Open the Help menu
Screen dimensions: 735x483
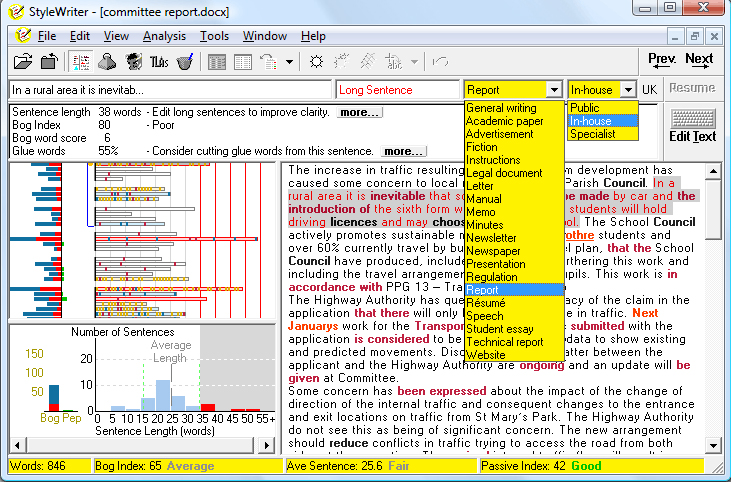313,36
